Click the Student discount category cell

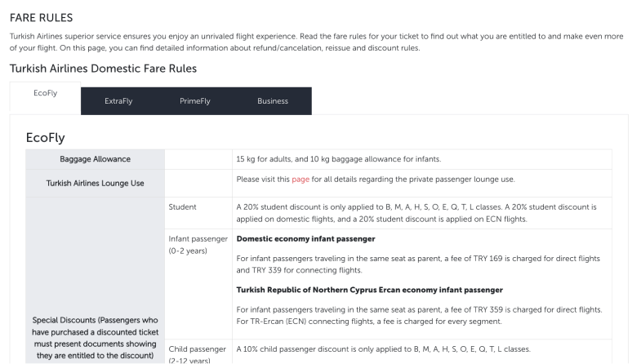click(x=182, y=207)
